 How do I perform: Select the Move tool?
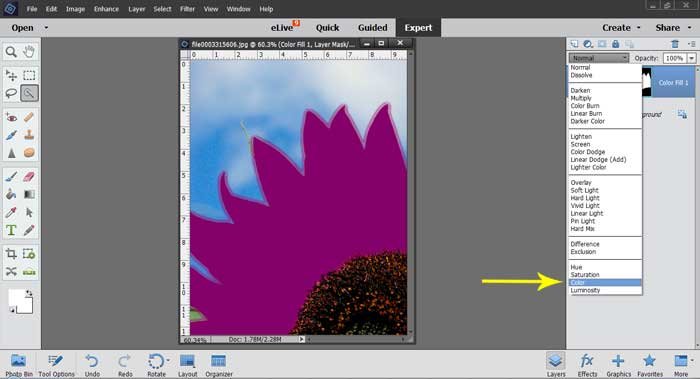pyautogui.click(x=11, y=75)
